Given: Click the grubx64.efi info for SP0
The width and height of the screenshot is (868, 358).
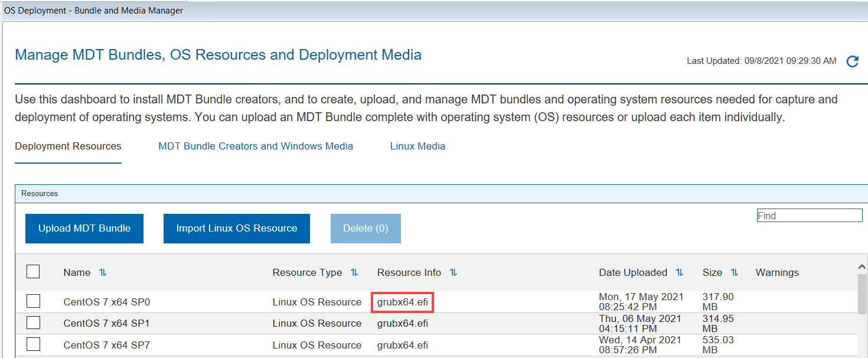Looking at the screenshot, I should pos(403,302).
